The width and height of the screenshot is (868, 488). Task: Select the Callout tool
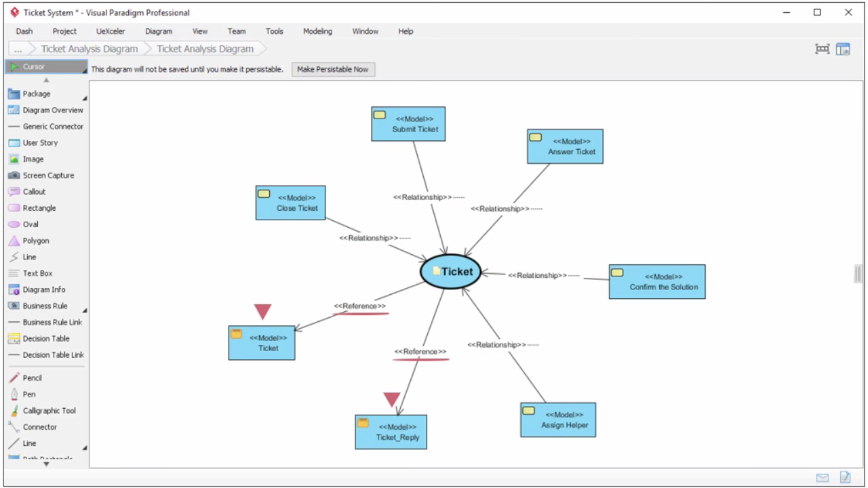[34, 191]
